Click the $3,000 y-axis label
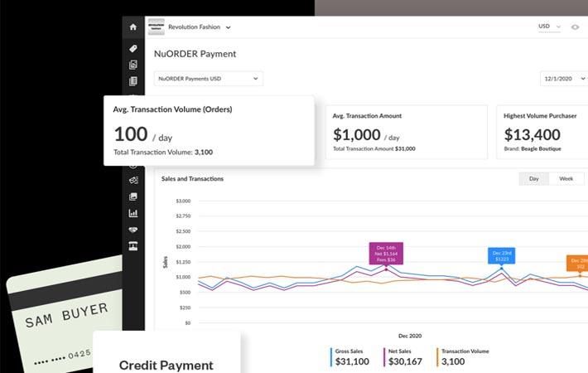The image size is (588, 373). [x=183, y=201]
